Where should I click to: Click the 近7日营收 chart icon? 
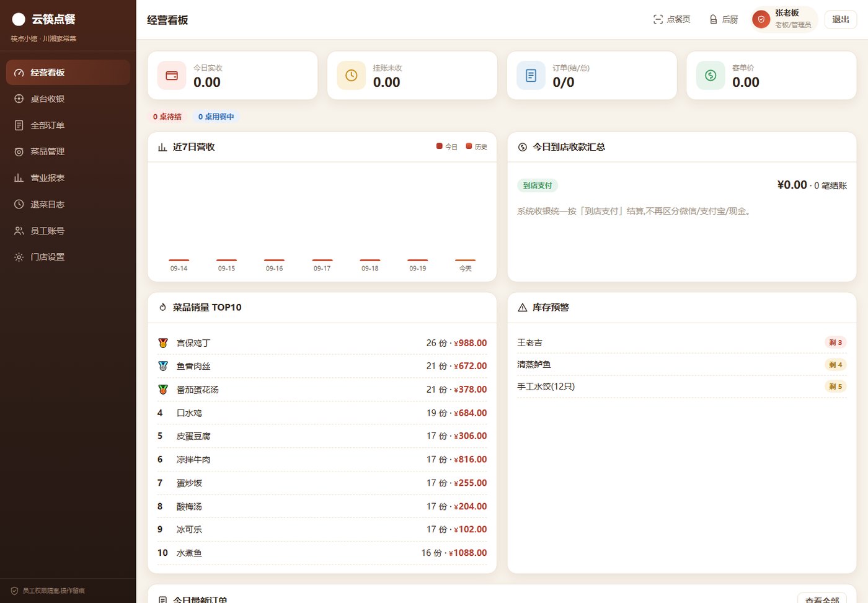click(162, 147)
